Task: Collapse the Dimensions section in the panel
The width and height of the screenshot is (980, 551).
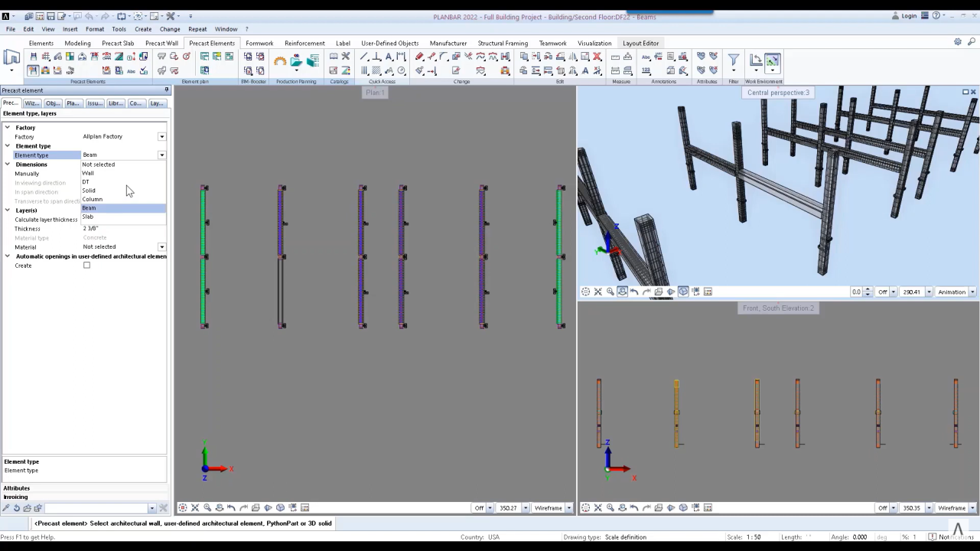Action: 7,164
